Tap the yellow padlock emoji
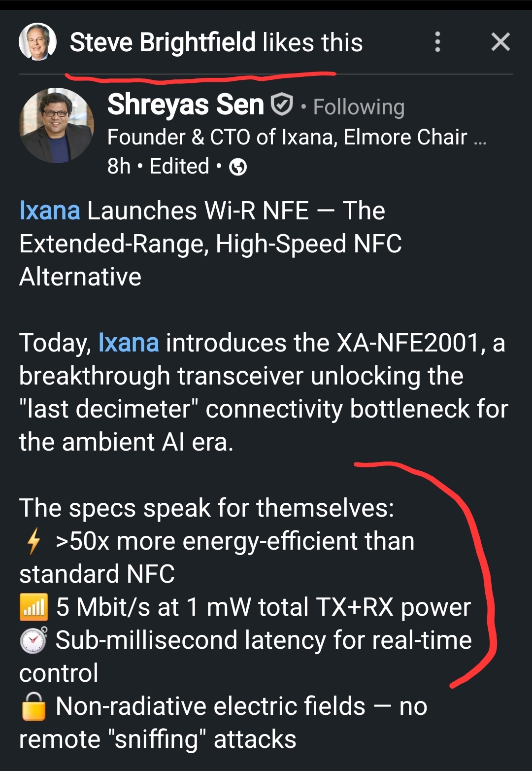The image size is (532, 771). (x=33, y=706)
